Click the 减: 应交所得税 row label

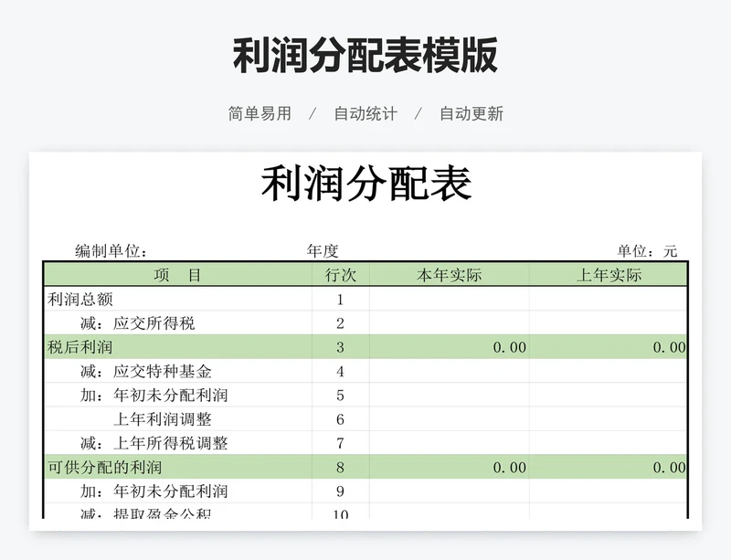137,323
